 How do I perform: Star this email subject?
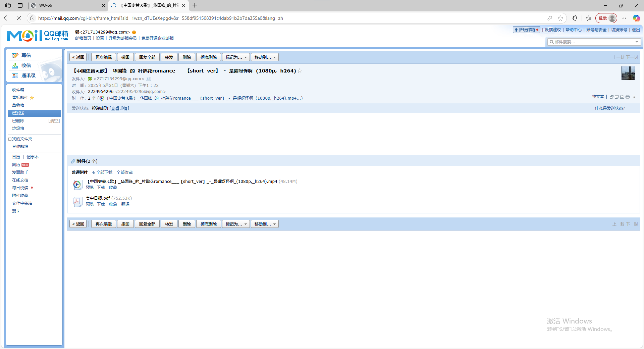(300, 70)
